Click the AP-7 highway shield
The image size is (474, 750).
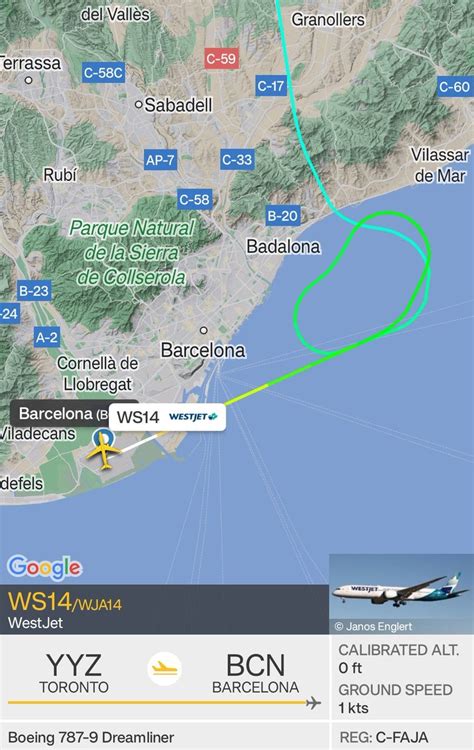(161, 160)
